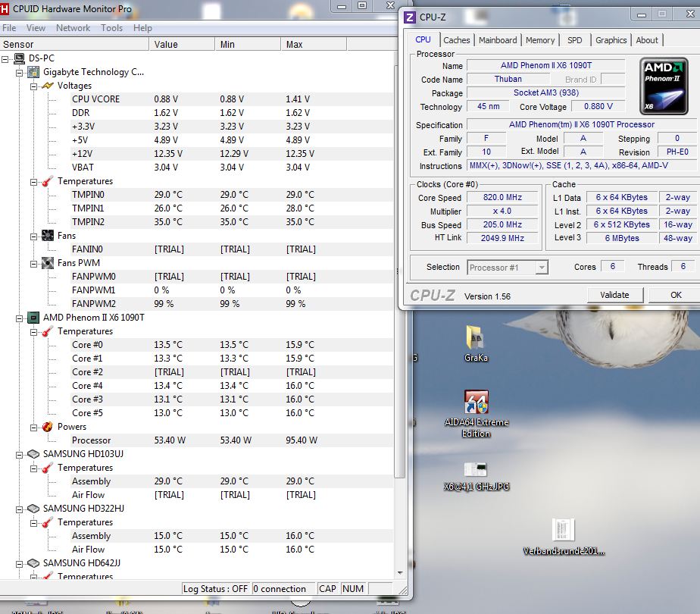Viewport: 700px width, 614px height.
Task: Collapse the AMD Phenom II X6 1090T node
Action: [19, 318]
